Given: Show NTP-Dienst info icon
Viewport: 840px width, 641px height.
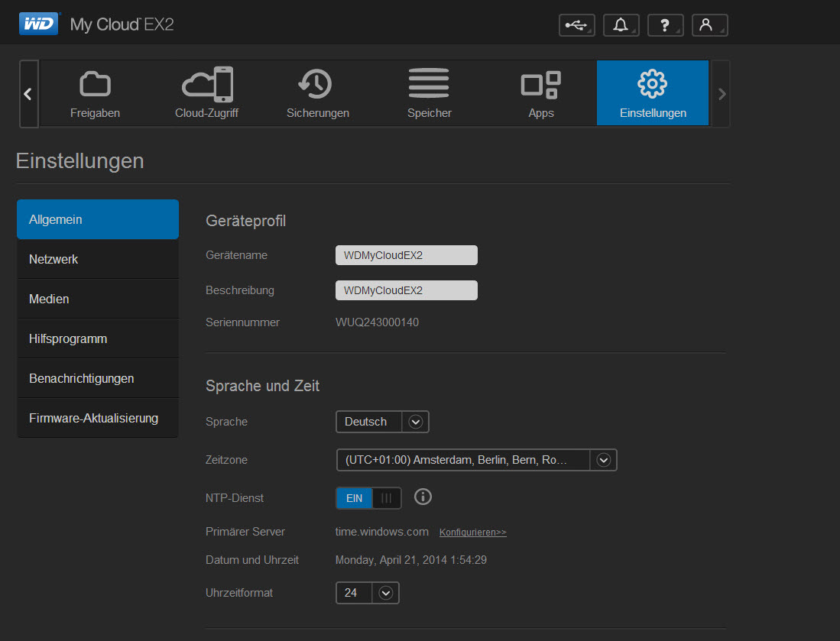Looking at the screenshot, I should [423, 497].
